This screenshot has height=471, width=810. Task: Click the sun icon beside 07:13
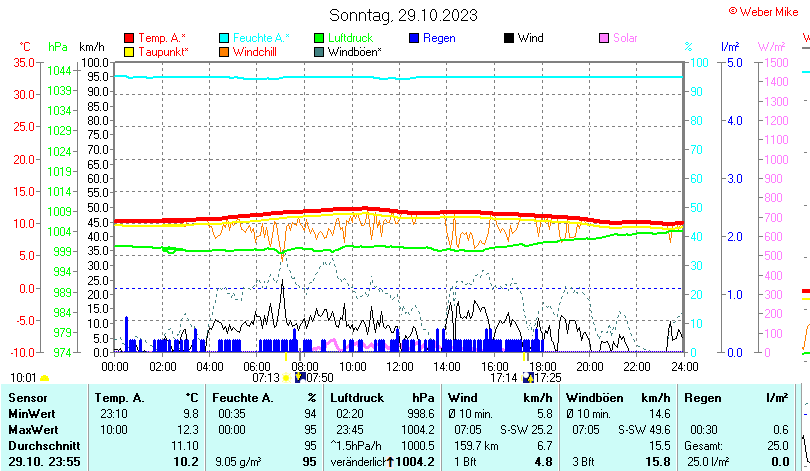tap(286, 378)
